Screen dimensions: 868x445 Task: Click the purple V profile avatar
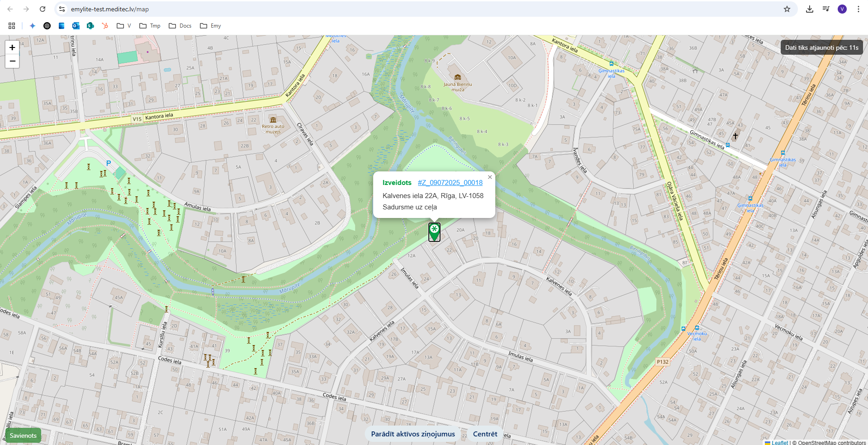(842, 9)
